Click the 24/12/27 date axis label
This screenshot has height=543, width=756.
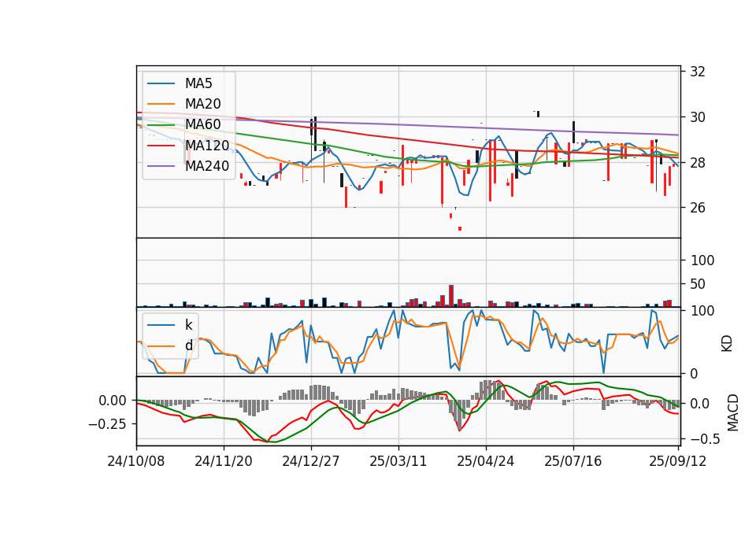tap(310, 461)
